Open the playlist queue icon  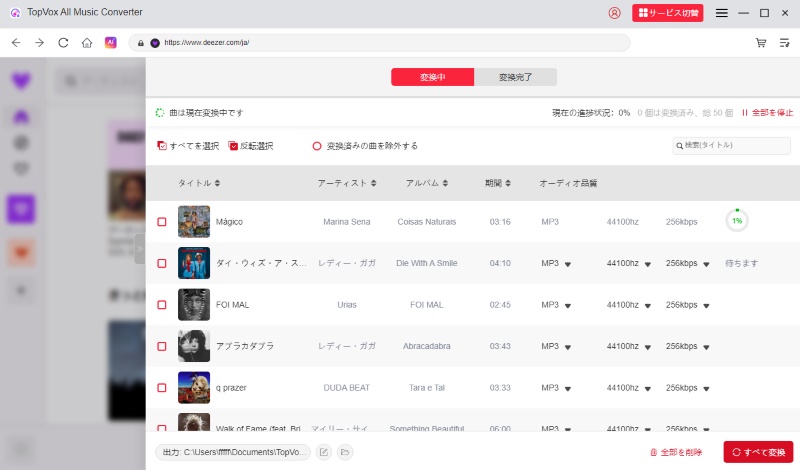coord(785,43)
